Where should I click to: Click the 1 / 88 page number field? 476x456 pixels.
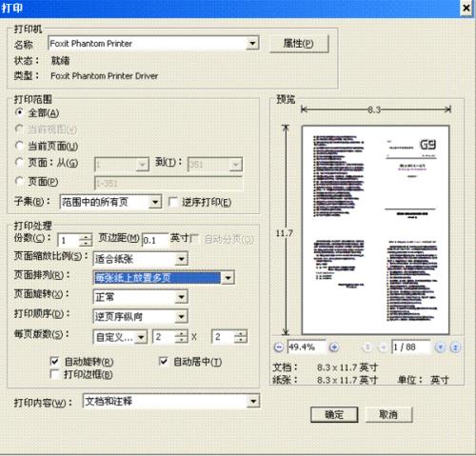pyautogui.click(x=411, y=347)
